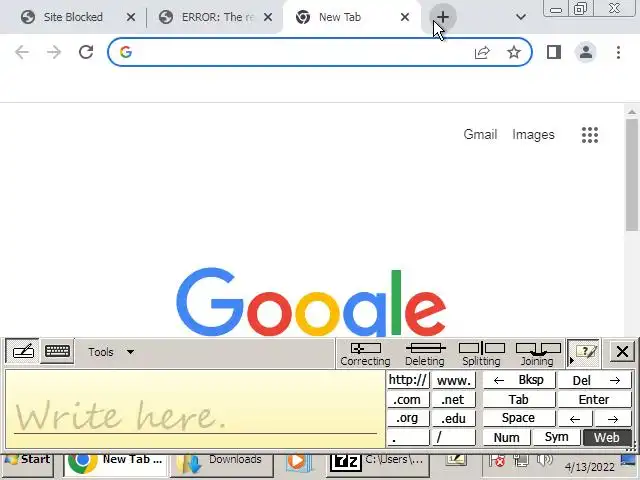
Task: Reload the current page
Action: coord(86,52)
